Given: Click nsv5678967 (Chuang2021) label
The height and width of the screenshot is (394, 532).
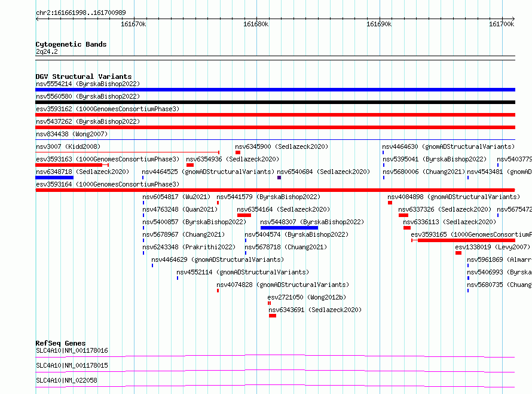Looking at the screenshot, I should click(184, 234).
